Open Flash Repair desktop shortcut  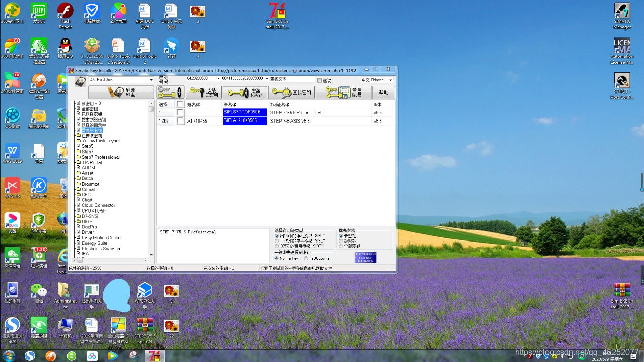[x=65, y=16]
